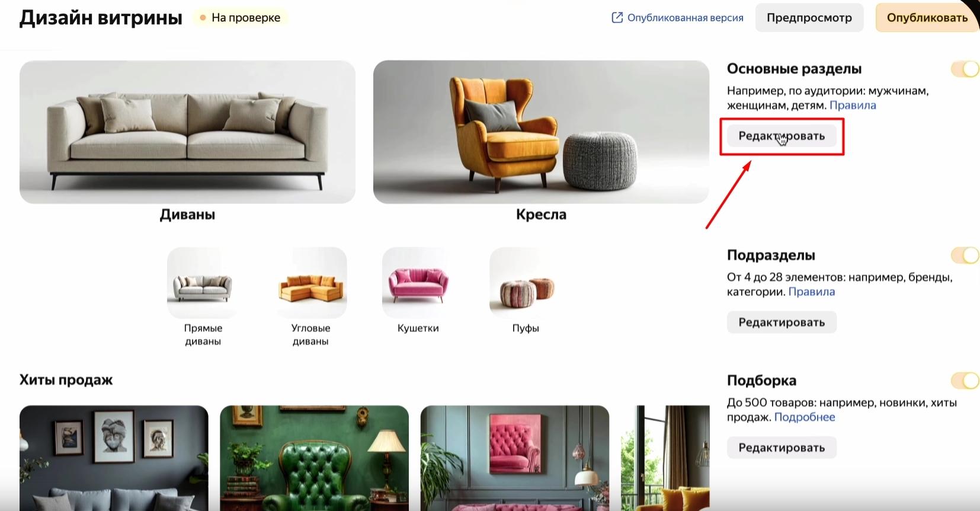Image resolution: width=980 pixels, height=511 pixels.
Task: Disable the Подборка switch
Action: [x=965, y=381]
